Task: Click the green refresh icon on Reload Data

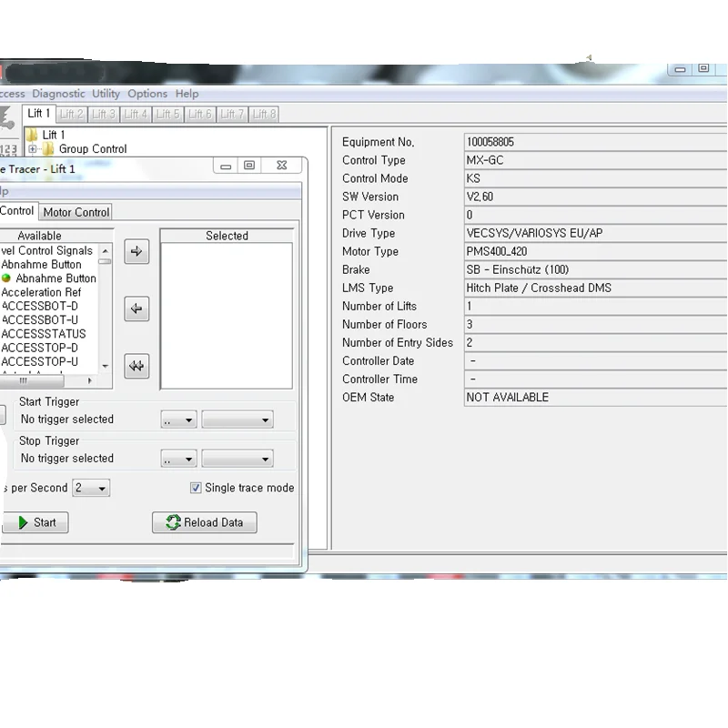Action: point(173,522)
